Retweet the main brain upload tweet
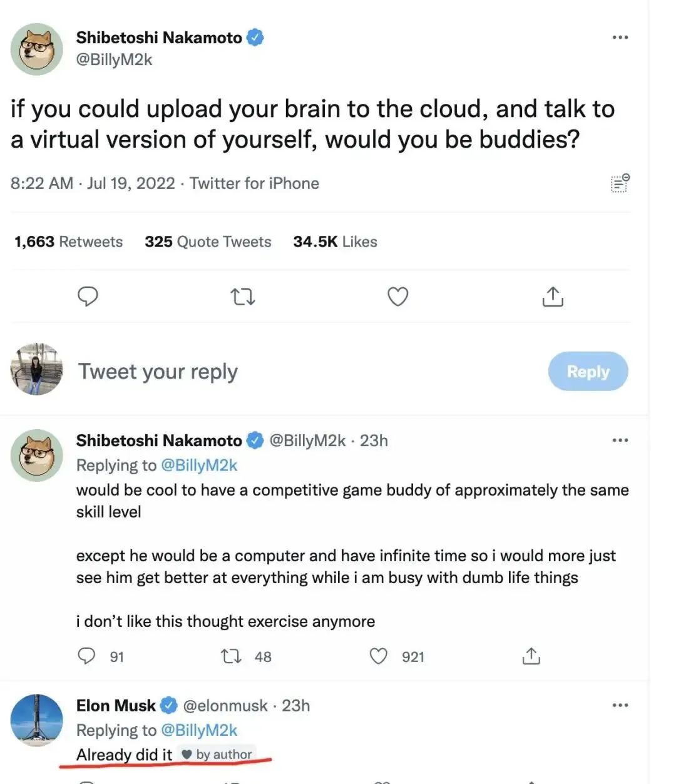The width and height of the screenshot is (676, 784). click(243, 296)
